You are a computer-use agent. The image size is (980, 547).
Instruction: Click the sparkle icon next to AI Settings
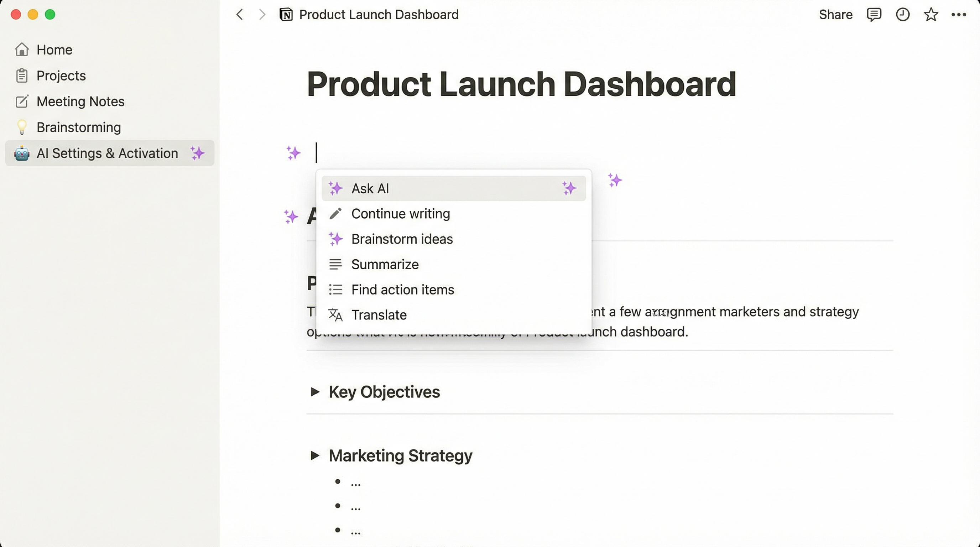click(198, 153)
